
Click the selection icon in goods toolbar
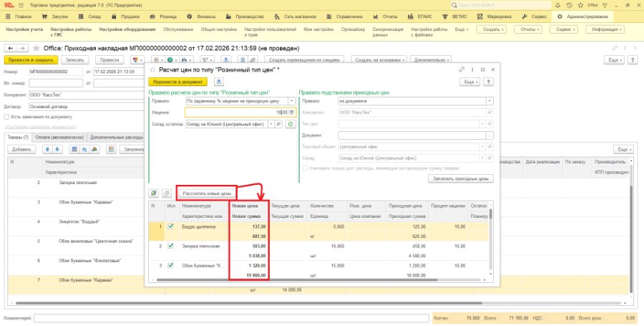pos(84,149)
